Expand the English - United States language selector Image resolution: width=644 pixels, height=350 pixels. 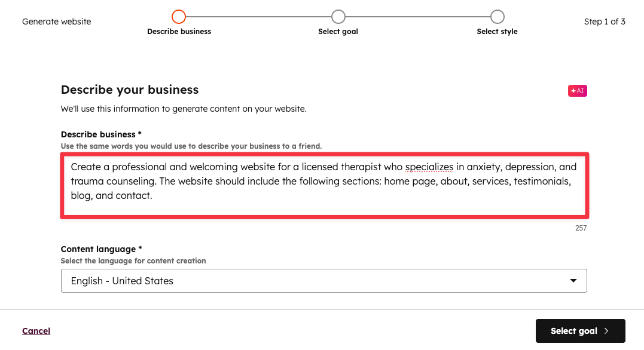324,281
